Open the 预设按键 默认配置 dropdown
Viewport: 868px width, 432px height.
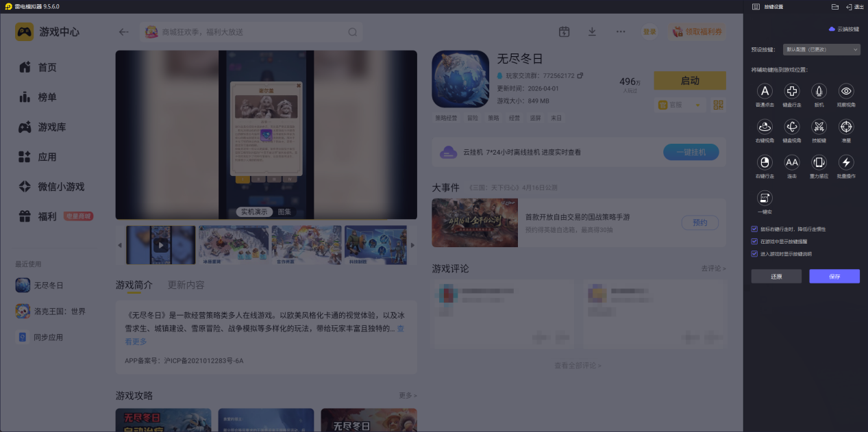821,49
